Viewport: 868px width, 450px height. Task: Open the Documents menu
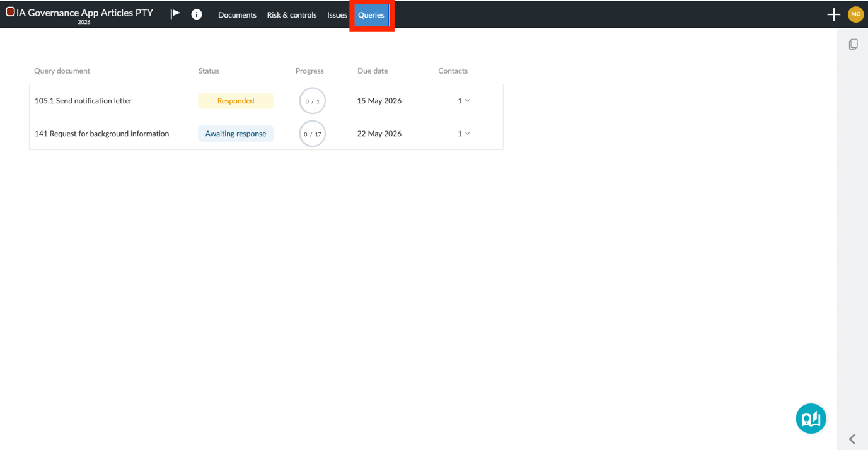pos(237,15)
